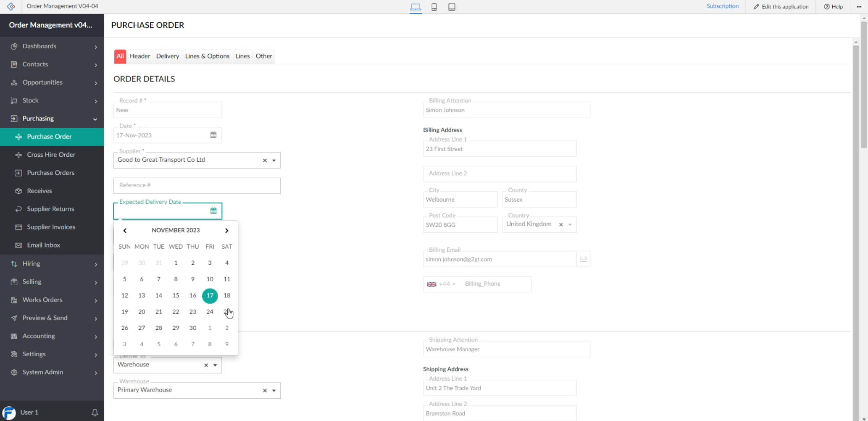
Task: Open the Lines & Options tab
Action: click(x=207, y=56)
